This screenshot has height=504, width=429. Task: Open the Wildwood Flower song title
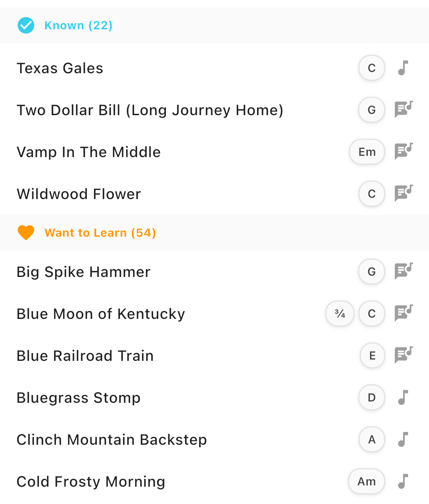pos(79,194)
